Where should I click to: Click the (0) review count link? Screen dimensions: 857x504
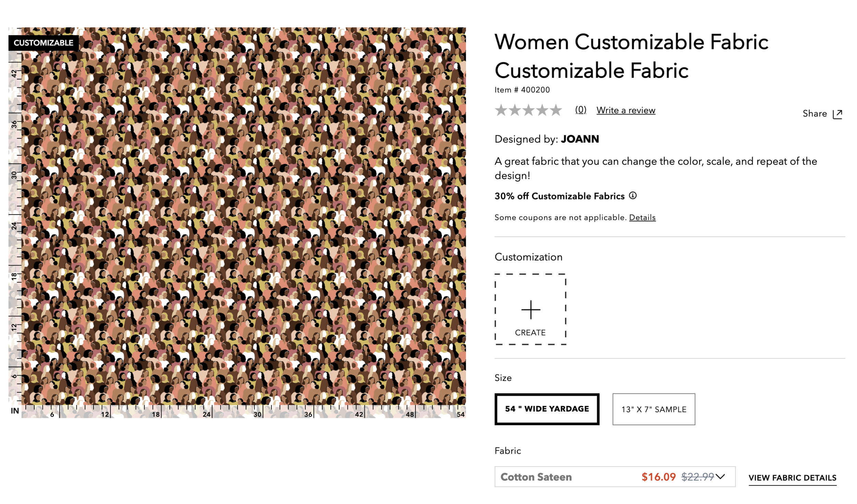pos(580,110)
